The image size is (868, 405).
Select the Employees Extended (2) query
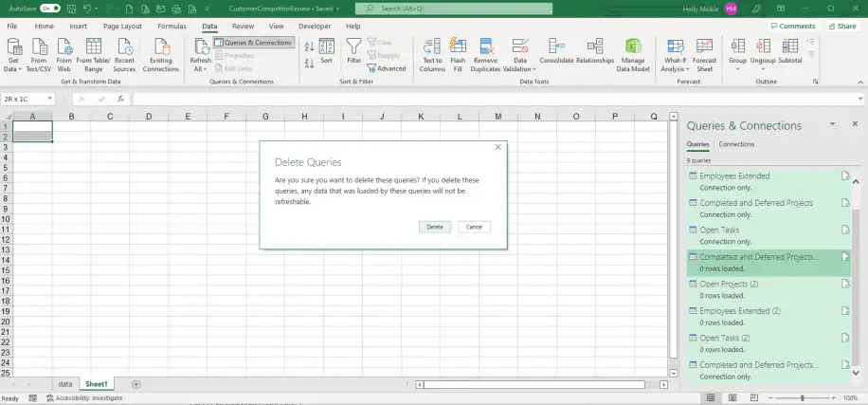pyautogui.click(x=769, y=316)
